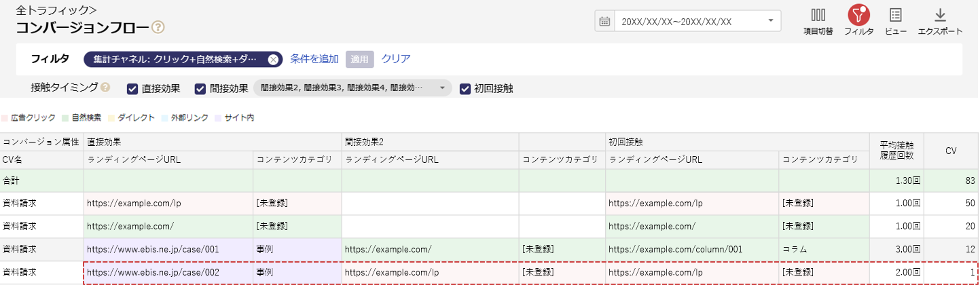The image size is (980, 285).
Task: Click the クリア link
Action: [396, 58]
